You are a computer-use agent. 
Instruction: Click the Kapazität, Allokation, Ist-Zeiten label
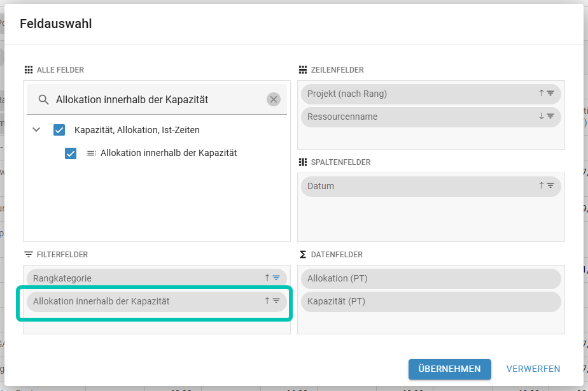[137, 130]
